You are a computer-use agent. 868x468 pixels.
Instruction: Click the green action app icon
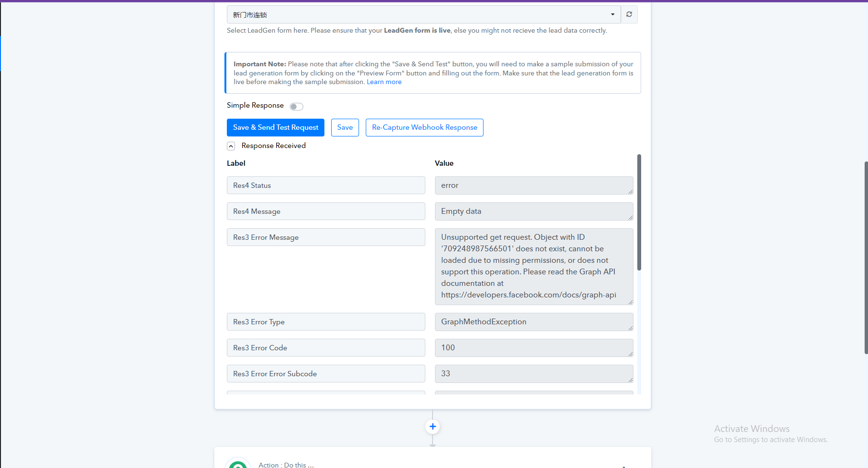(x=238, y=463)
